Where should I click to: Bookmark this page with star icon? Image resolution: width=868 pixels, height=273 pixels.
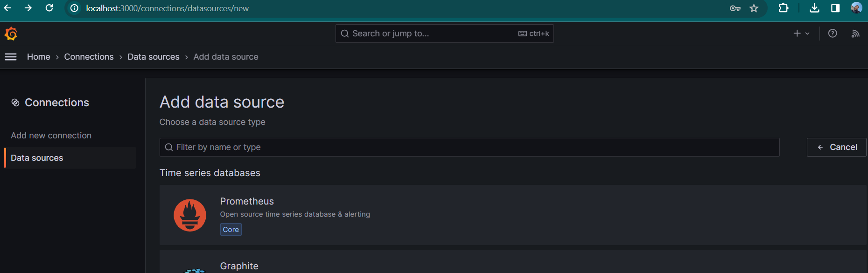click(x=754, y=8)
